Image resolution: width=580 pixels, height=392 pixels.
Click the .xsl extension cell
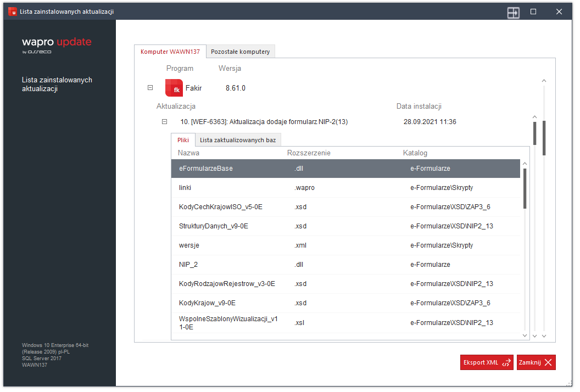[x=299, y=323]
